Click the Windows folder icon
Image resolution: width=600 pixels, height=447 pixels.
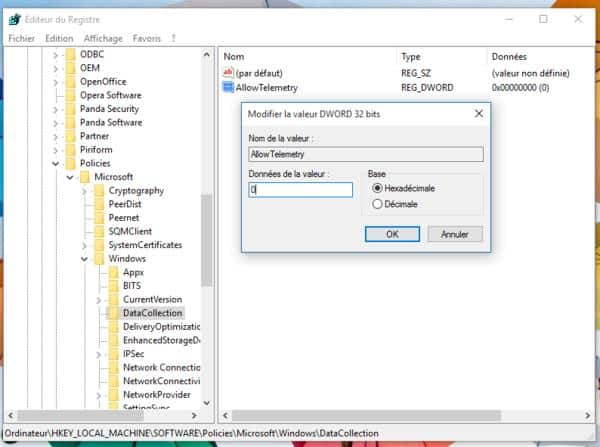tap(99, 259)
